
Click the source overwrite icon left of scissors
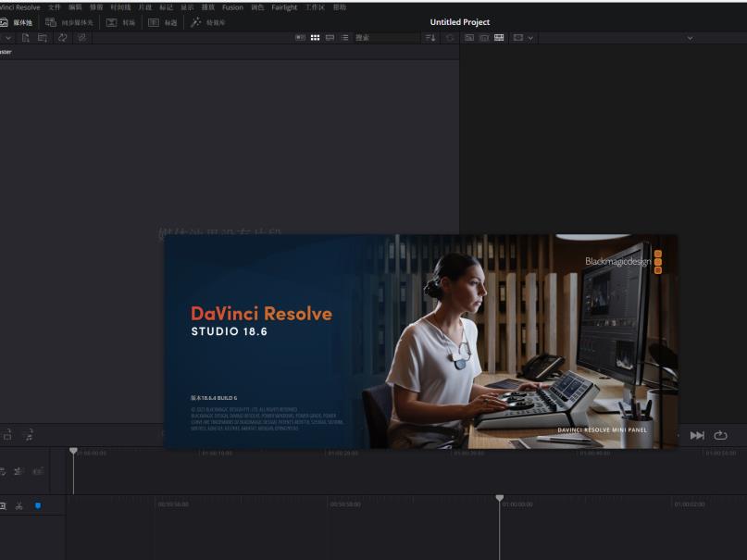click(3, 505)
